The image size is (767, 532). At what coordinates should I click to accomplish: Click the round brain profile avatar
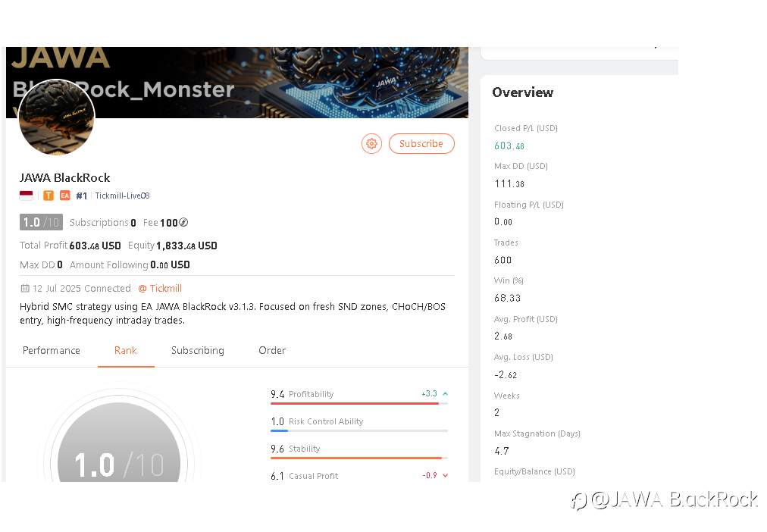(x=57, y=117)
